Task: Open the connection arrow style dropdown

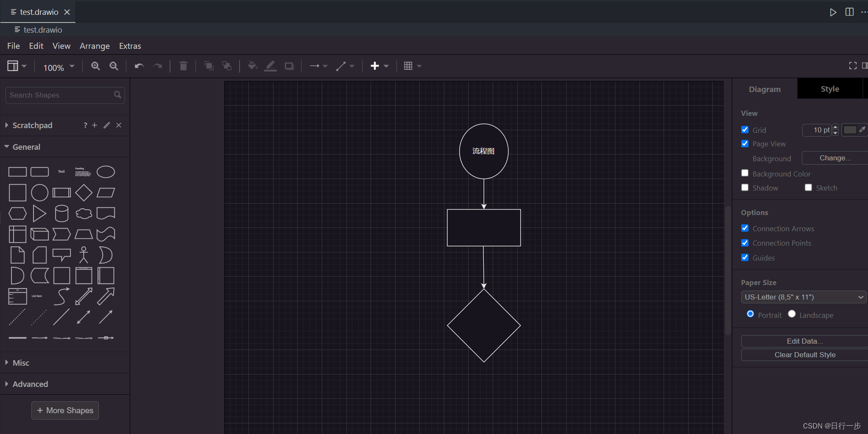Action: (x=318, y=66)
